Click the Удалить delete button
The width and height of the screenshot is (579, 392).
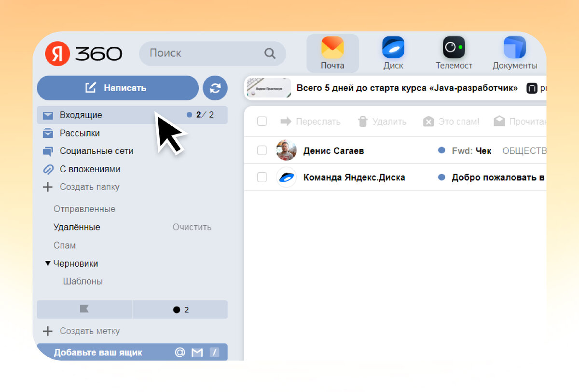coord(382,122)
